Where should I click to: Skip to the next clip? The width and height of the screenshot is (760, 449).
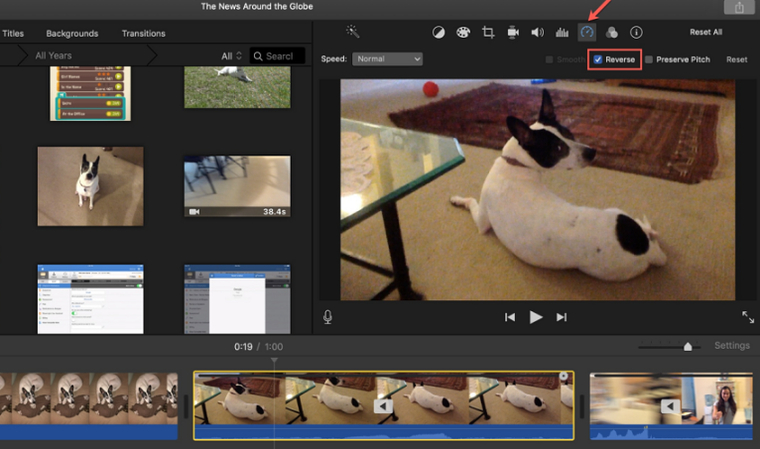pyautogui.click(x=561, y=317)
